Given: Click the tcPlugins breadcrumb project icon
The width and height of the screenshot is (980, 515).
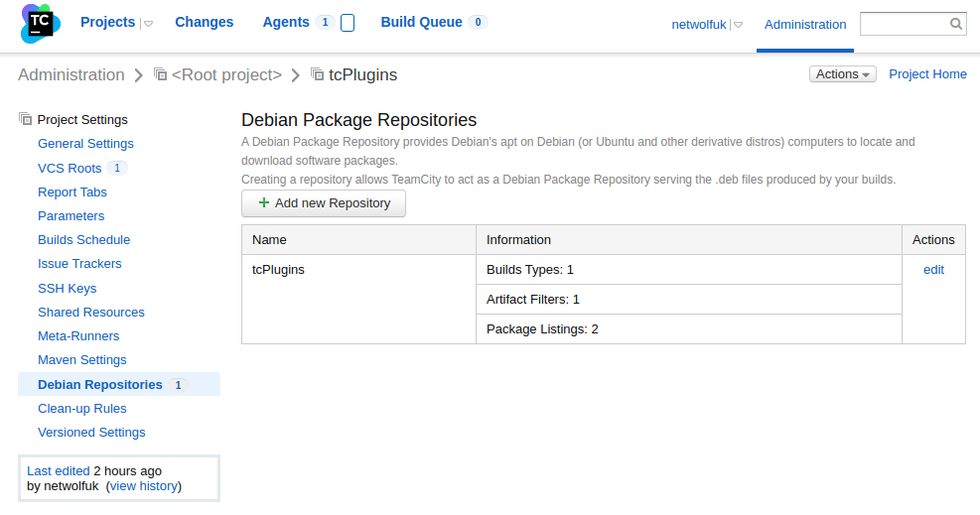Looking at the screenshot, I should 318,74.
